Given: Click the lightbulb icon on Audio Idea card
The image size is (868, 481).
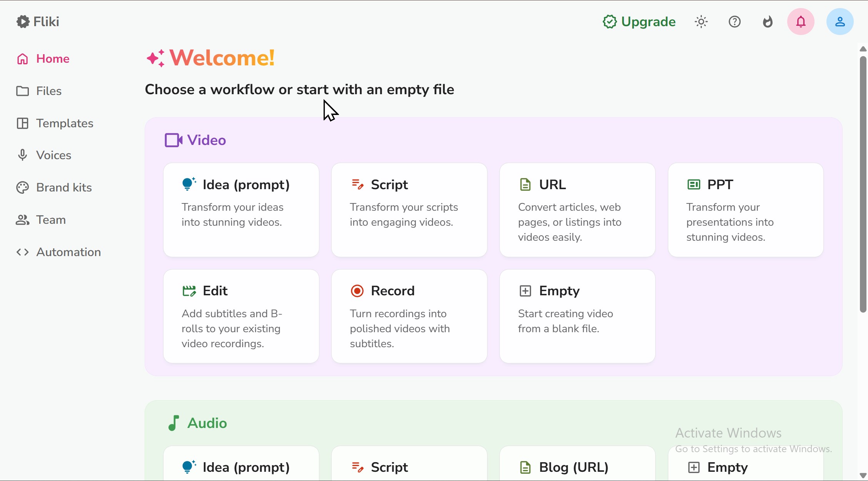Looking at the screenshot, I should pyautogui.click(x=189, y=467).
